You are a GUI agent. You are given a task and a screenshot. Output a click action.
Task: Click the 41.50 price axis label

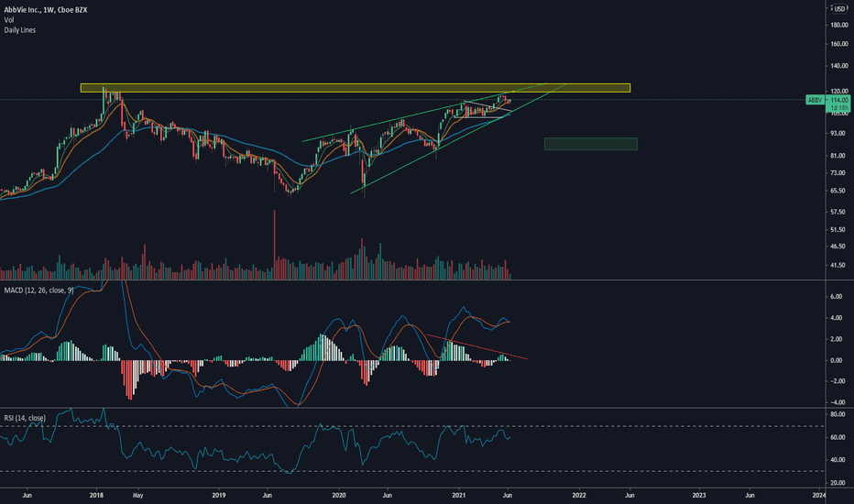click(x=839, y=266)
